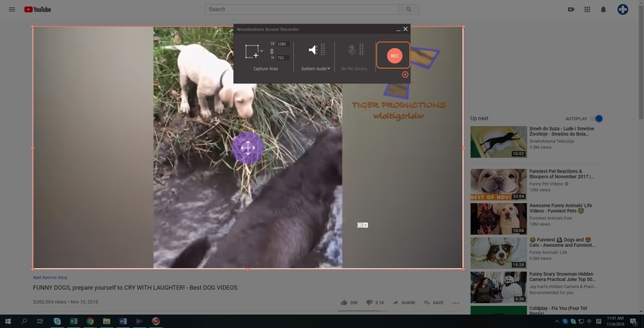Open the account avatar menu

(x=623, y=9)
